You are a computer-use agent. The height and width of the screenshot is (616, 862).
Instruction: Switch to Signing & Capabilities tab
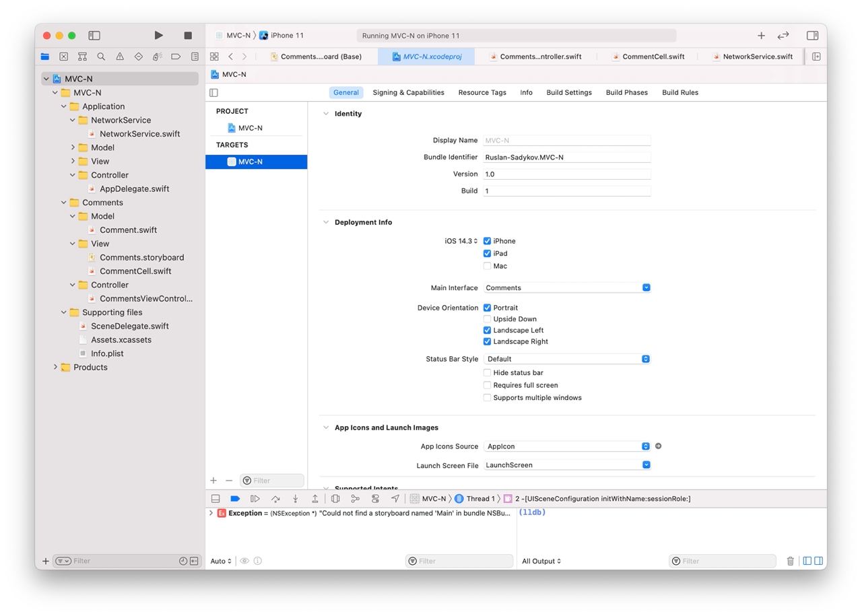(x=408, y=92)
